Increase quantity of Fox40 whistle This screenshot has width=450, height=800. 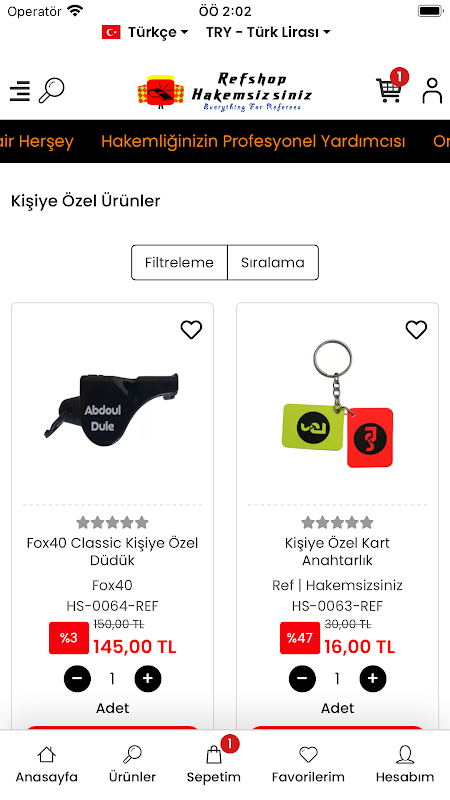(148, 679)
